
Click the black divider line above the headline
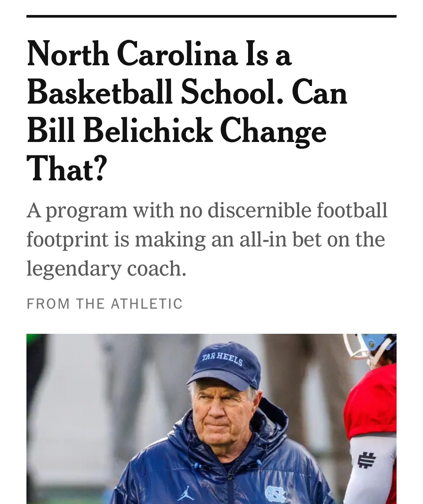[x=211, y=16]
